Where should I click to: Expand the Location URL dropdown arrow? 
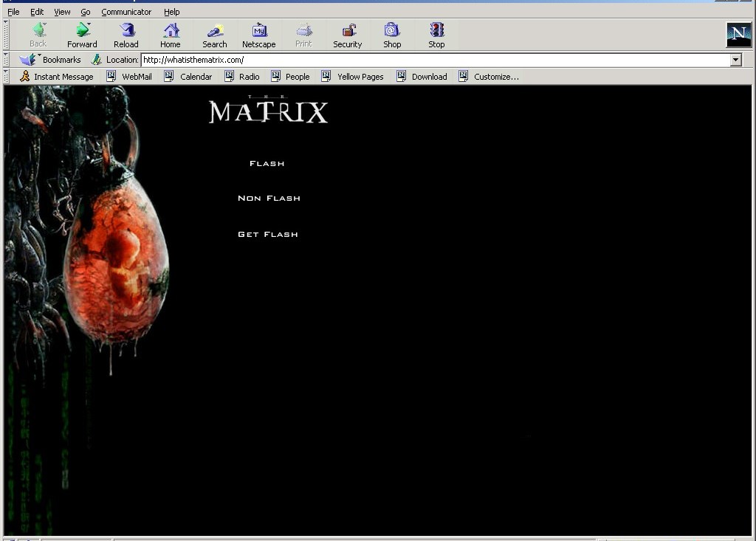point(736,61)
